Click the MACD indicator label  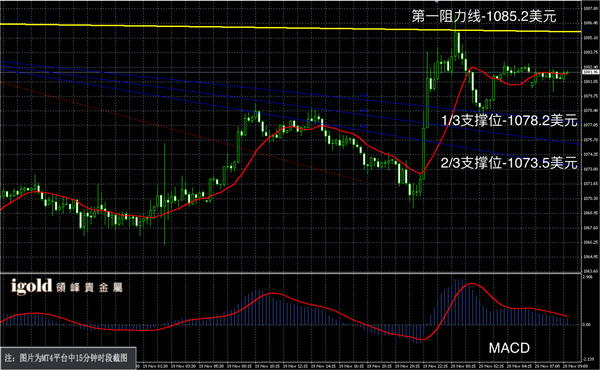coord(509,348)
